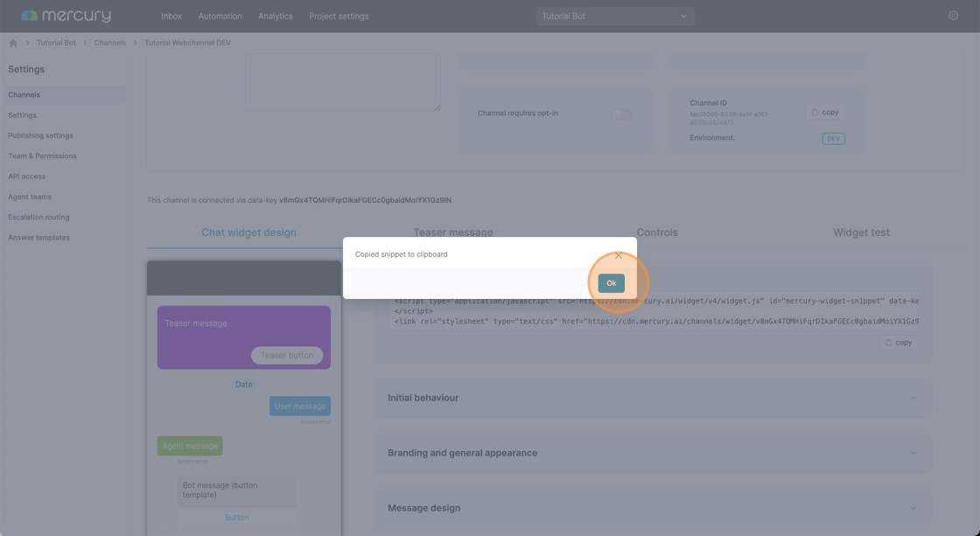Open API access in sidebar
Image resolution: width=980 pixels, height=536 pixels.
[x=27, y=176]
